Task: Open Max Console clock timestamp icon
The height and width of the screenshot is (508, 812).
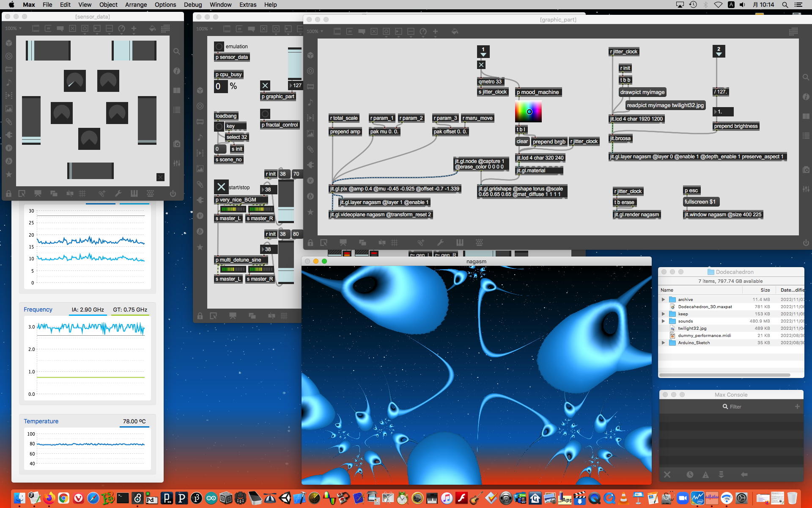Action: (690, 475)
